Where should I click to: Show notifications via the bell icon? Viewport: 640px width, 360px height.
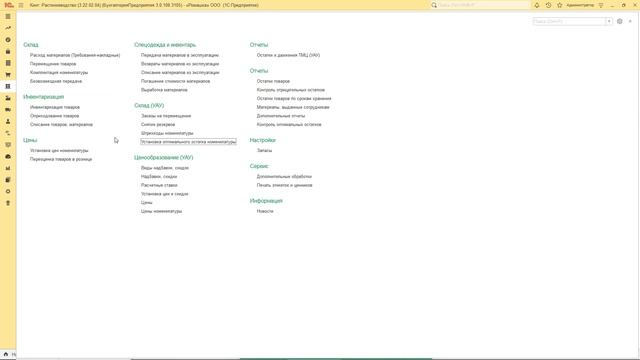click(537, 5)
